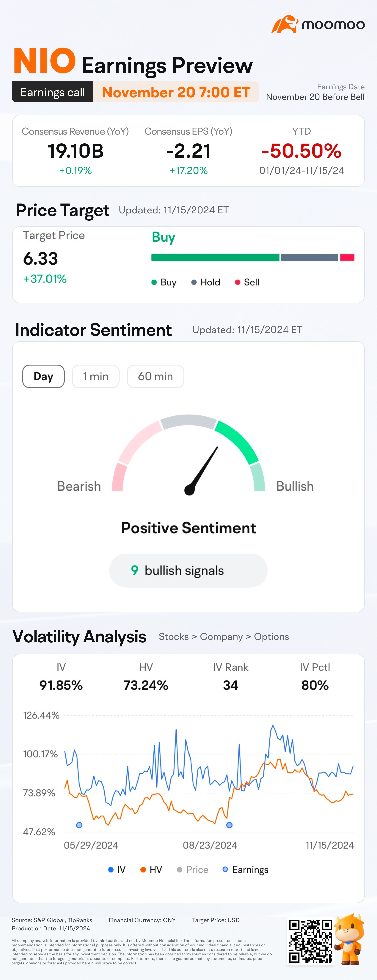Click the YTD -50.50% value
The image size is (377, 980).
pos(301,151)
